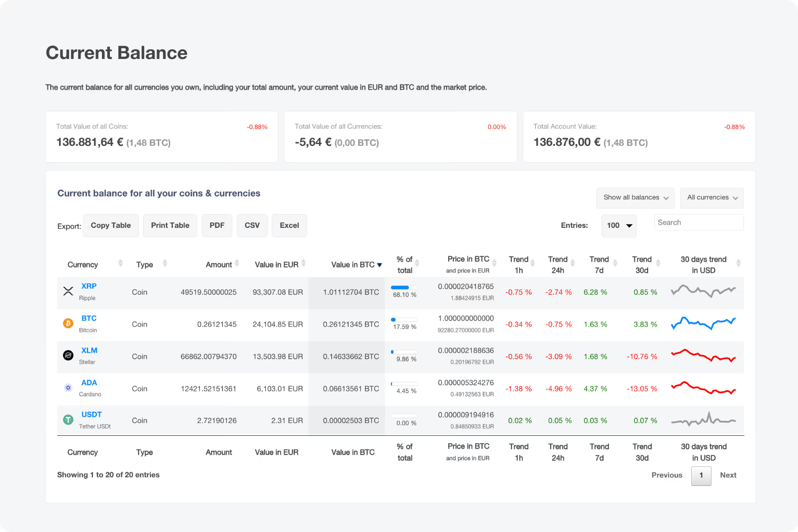Click the XRP percent of total progress bar
Image resolution: width=798 pixels, height=532 pixels.
tap(403, 287)
